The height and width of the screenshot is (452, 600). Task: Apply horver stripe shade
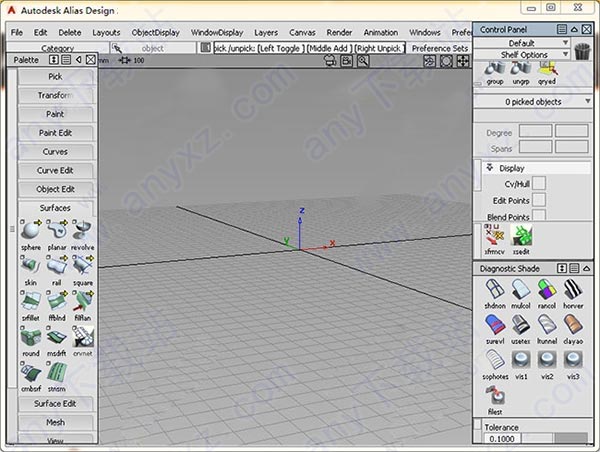pos(573,289)
